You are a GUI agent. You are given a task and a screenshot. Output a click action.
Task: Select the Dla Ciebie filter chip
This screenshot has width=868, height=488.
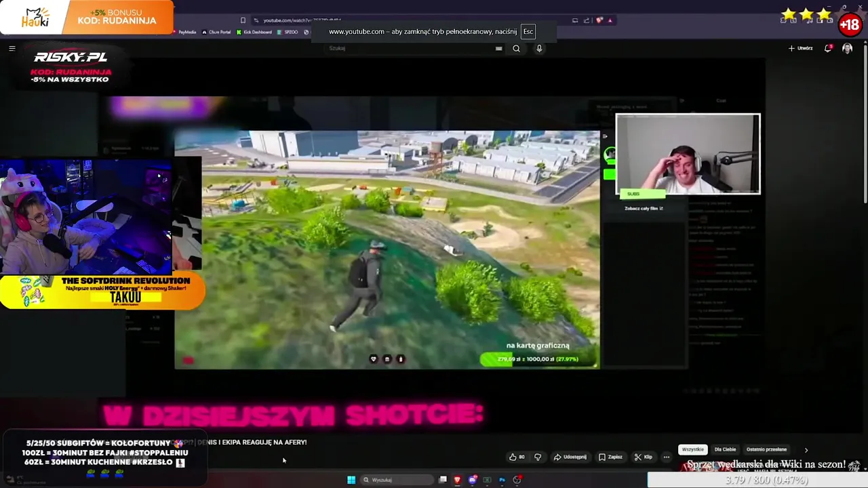725,449
